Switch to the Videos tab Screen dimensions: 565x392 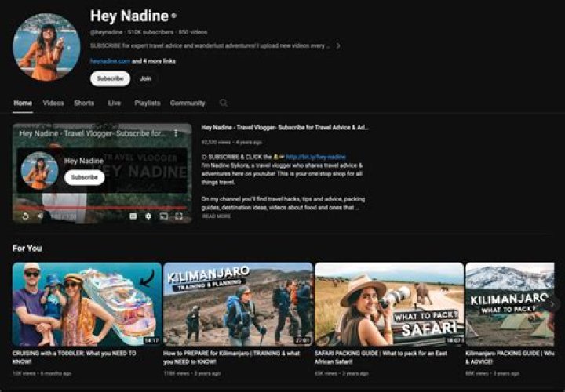(53, 103)
